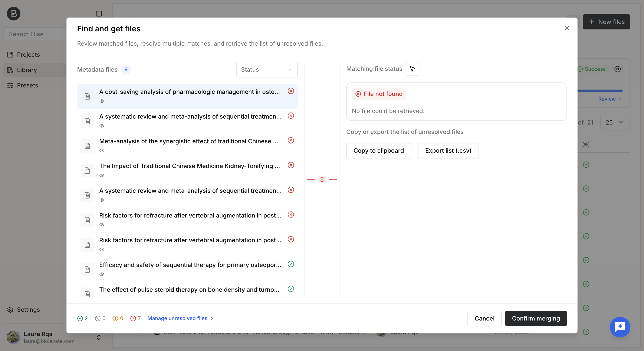644x351 pixels.
Task: Click the ignored count 0 indicator
Action: (x=100, y=318)
